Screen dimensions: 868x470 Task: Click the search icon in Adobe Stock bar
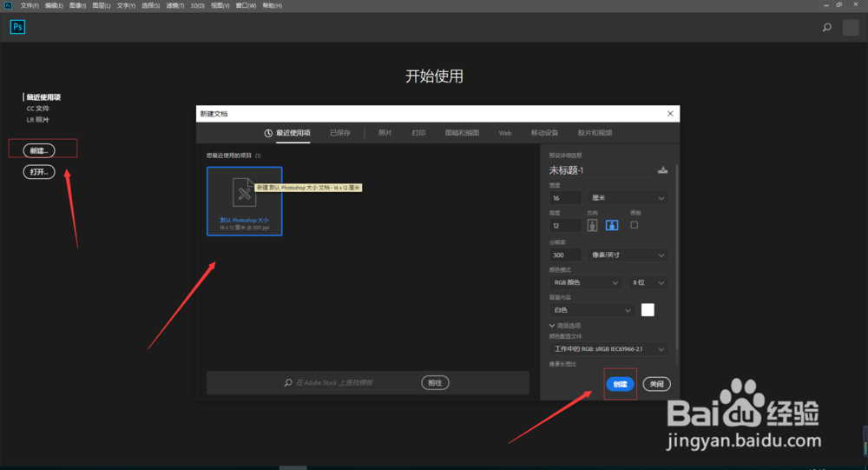(288, 383)
